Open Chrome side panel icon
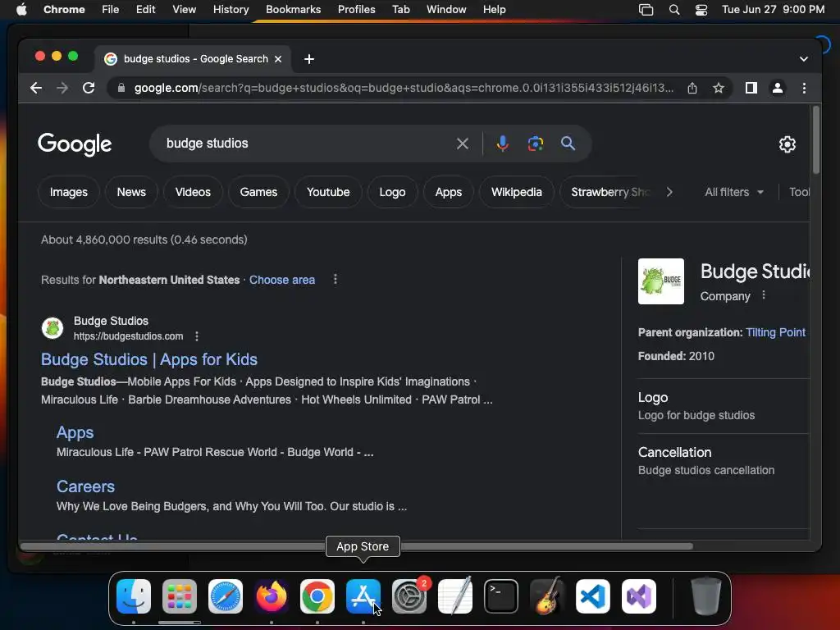Viewport: 840px width, 630px height. click(x=751, y=88)
